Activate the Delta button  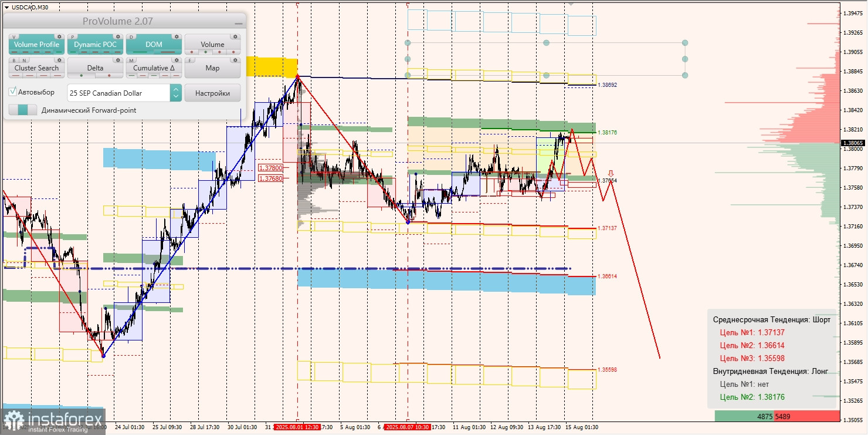click(x=95, y=68)
